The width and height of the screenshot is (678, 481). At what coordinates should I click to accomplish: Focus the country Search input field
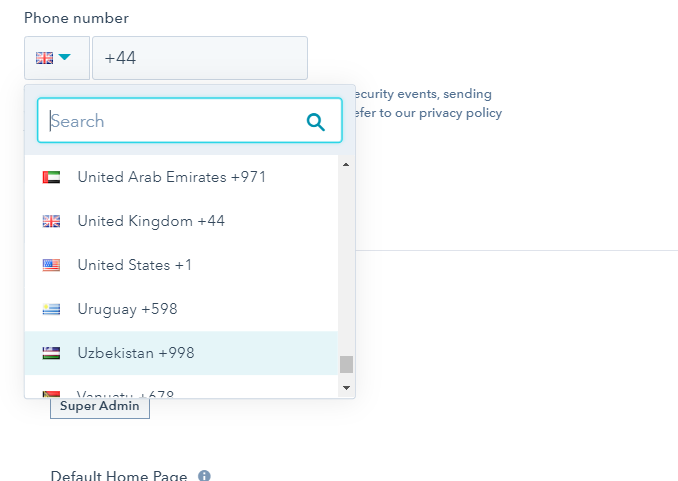(175, 122)
